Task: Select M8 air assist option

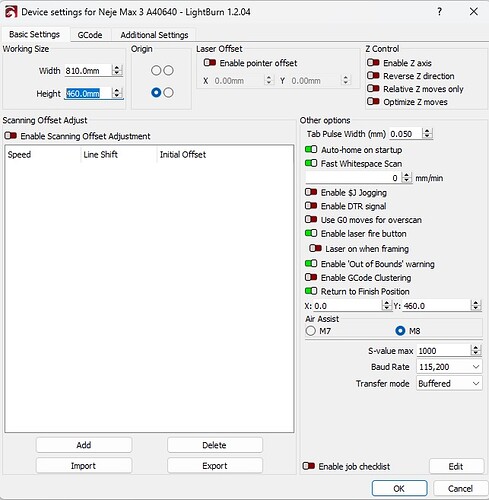Action: (x=400, y=331)
